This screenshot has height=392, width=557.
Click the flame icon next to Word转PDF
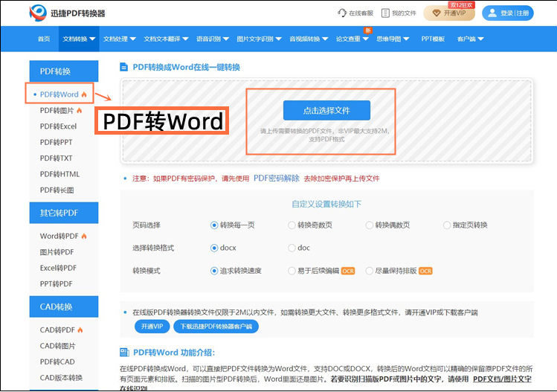[x=84, y=236]
